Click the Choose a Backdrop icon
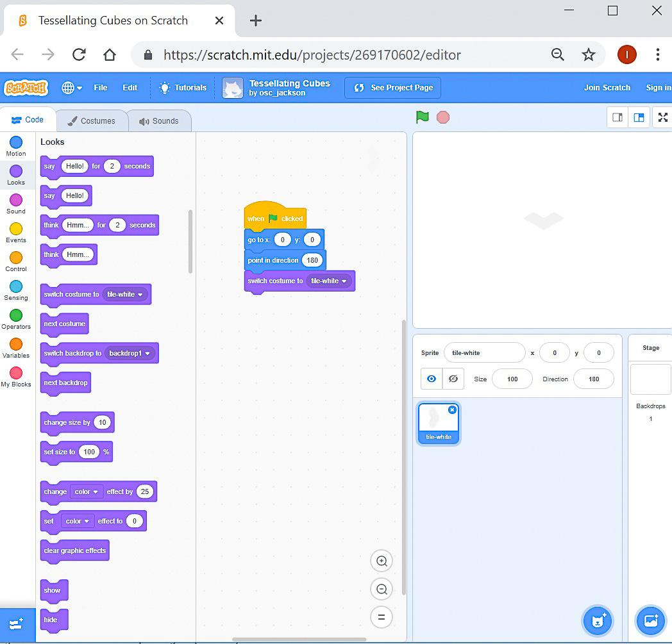Viewport: 672px width, 644px height. (x=650, y=620)
